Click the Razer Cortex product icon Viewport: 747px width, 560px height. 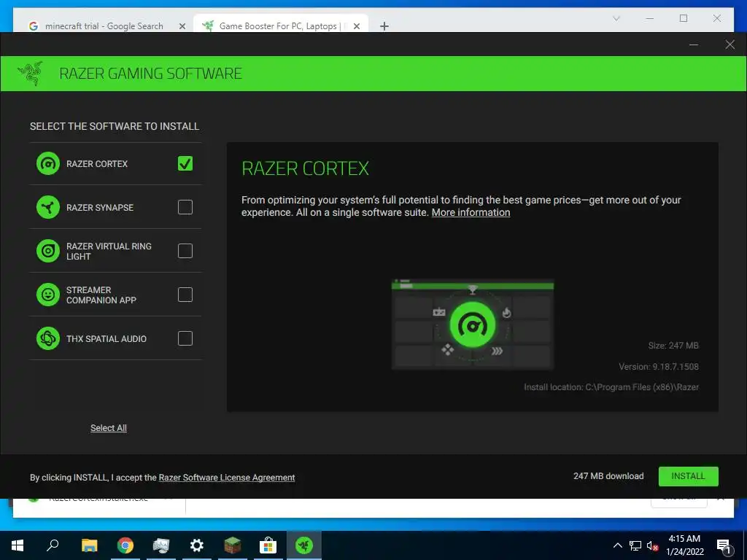coord(48,164)
